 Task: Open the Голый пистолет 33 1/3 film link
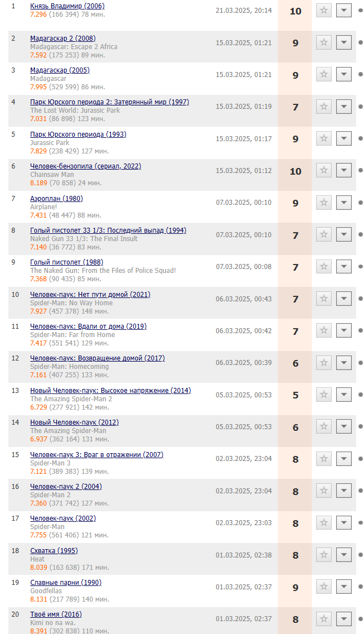click(x=108, y=230)
